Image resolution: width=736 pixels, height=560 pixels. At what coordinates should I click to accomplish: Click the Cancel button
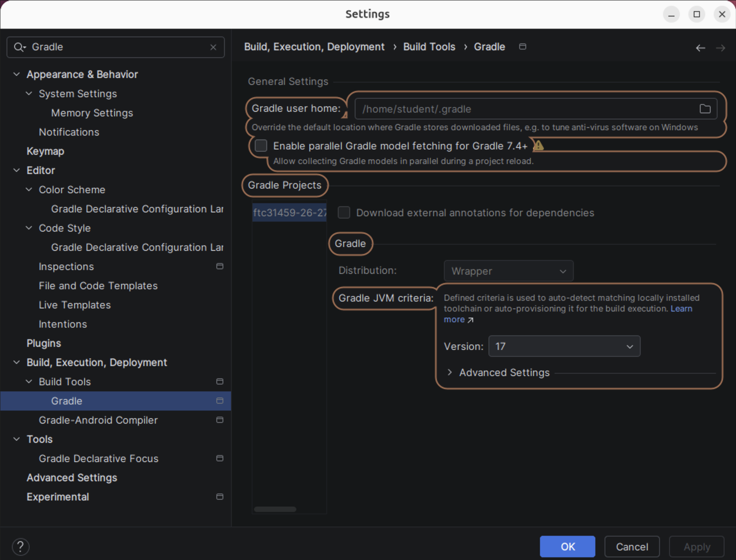[x=632, y=547]
